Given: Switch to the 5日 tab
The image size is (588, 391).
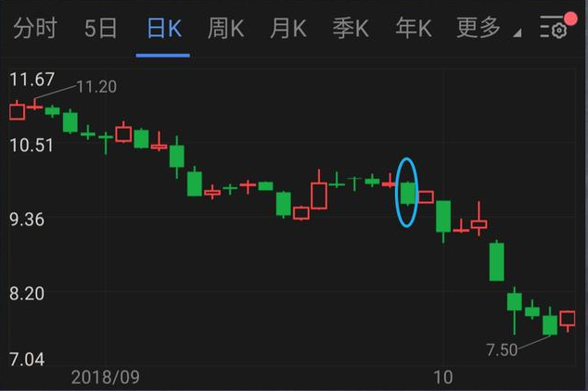Looking at the screenshot, I should coord(100,28).
